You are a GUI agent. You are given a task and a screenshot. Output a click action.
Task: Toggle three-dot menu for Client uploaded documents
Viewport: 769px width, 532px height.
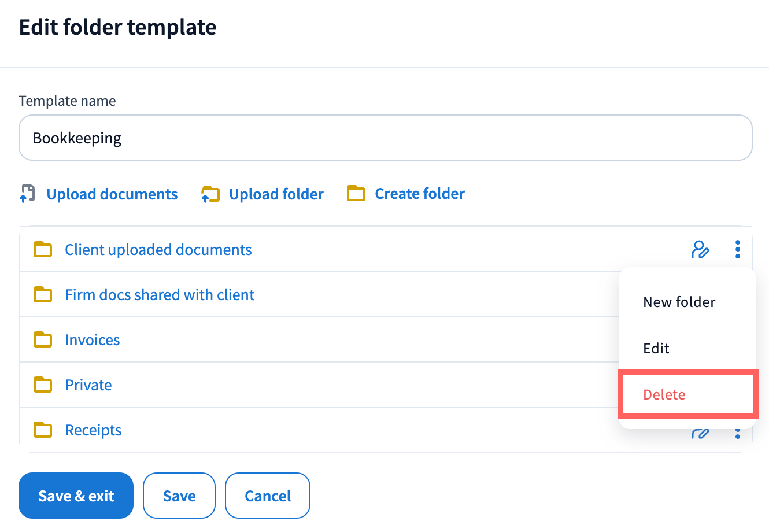[737, 249]
